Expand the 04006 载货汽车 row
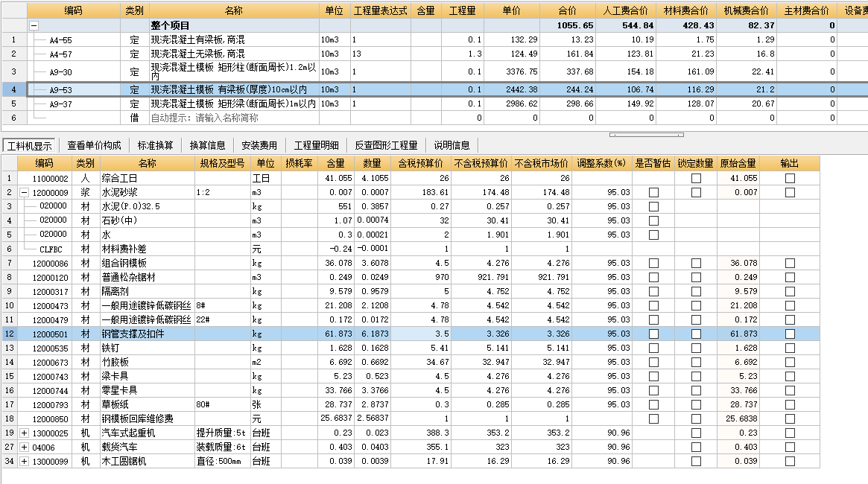 pos(25,447)
